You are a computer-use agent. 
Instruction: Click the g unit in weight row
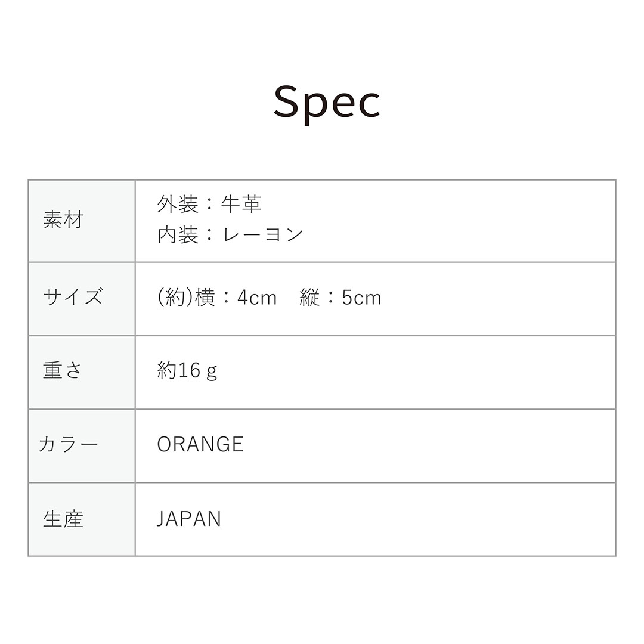click(211, 372)
